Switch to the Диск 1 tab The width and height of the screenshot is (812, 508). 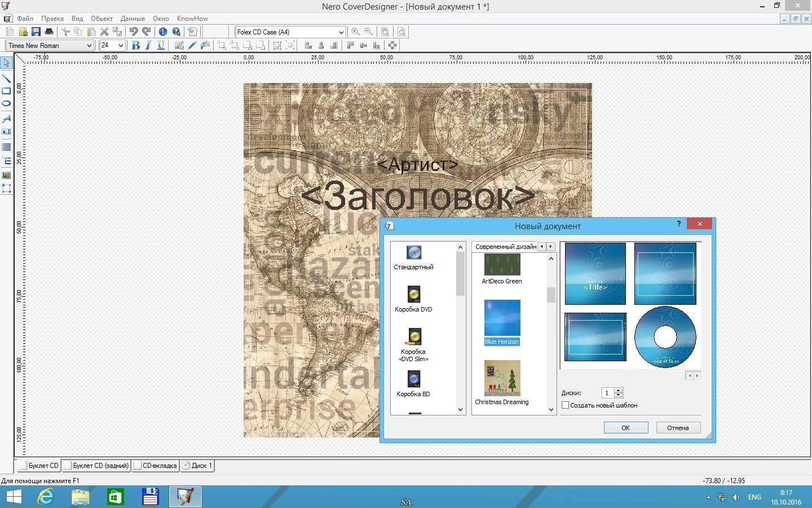[197, 466]
